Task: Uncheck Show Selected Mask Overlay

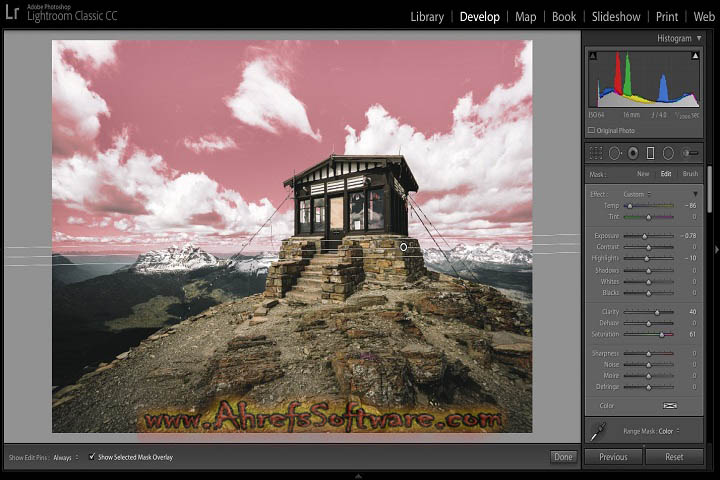Action: 93,457
